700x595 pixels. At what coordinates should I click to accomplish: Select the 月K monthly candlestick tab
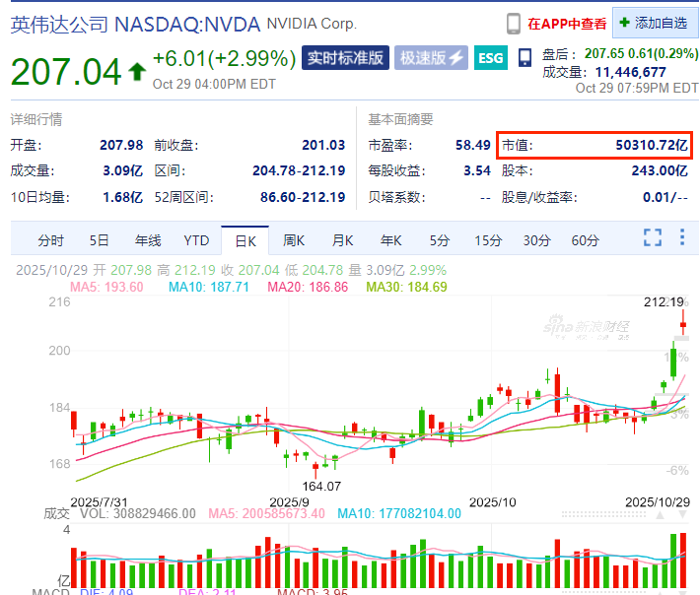[342, 240]
